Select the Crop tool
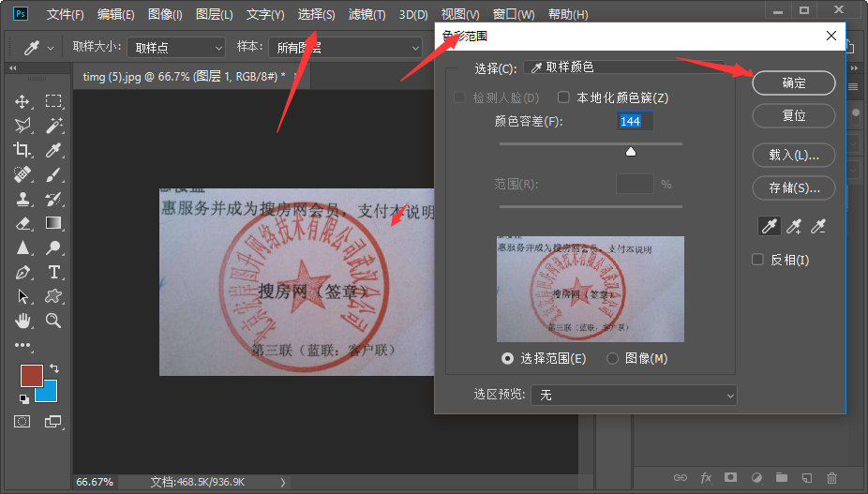The height and width of the screenshot is (494, 868). (x=22, y=150)
